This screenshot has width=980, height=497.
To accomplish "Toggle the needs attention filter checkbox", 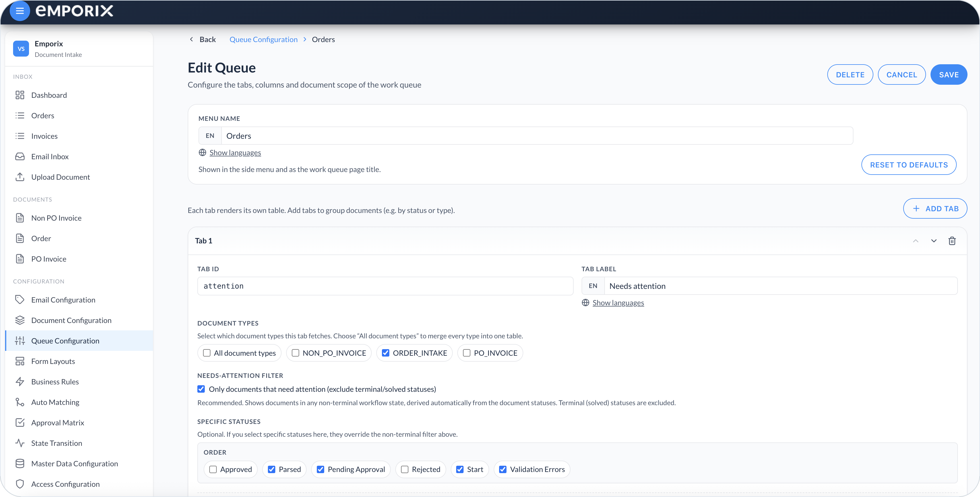I will 201,389.
